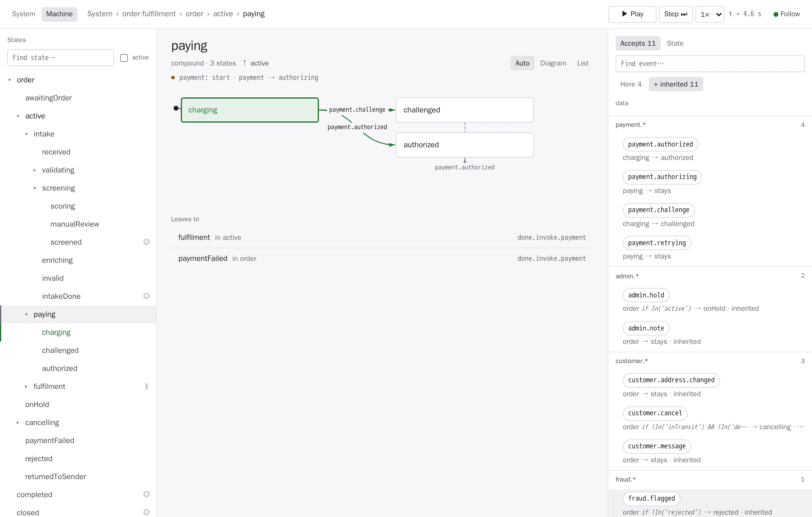Viewport: 812px width, 517px height.
Task: Click parallel-state icon beside fulfilment
Action: pos(146,387)
